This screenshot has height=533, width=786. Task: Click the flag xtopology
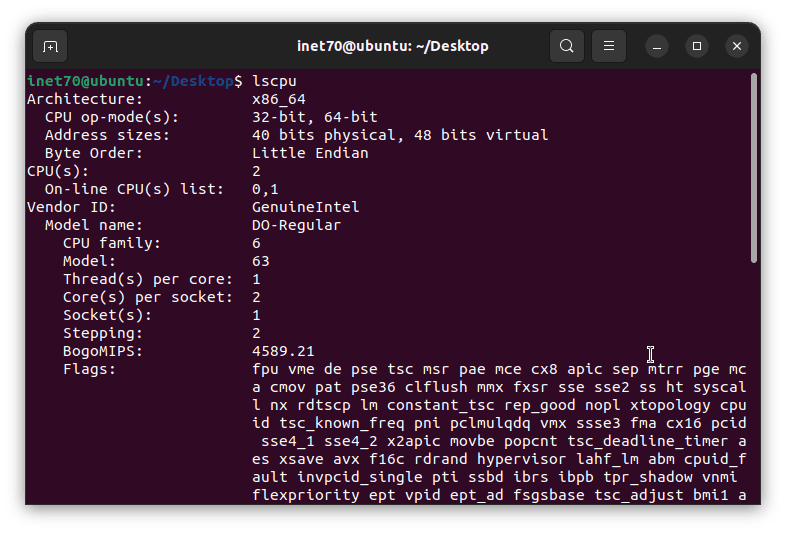tap(670, 406)
